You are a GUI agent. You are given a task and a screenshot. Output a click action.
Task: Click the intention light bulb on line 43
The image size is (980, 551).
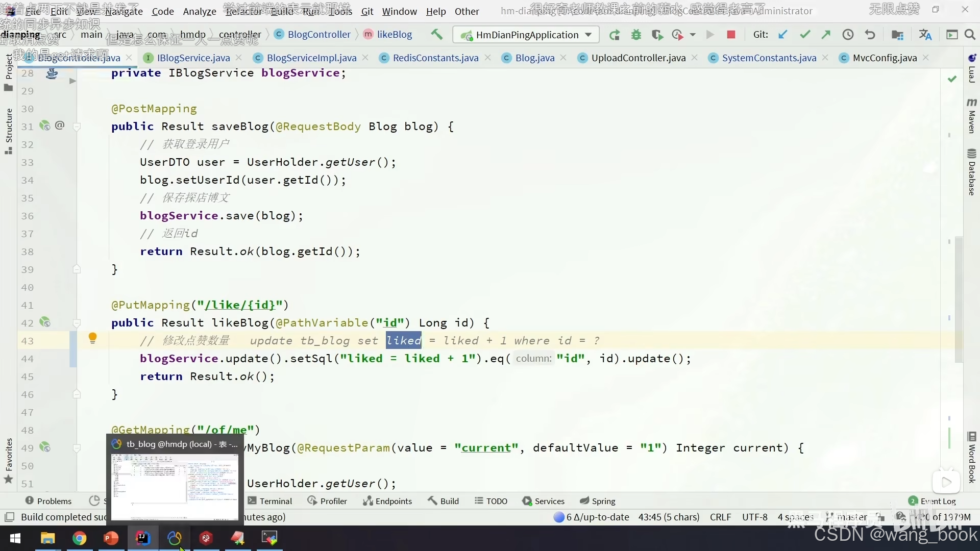[x=92, y=338]
